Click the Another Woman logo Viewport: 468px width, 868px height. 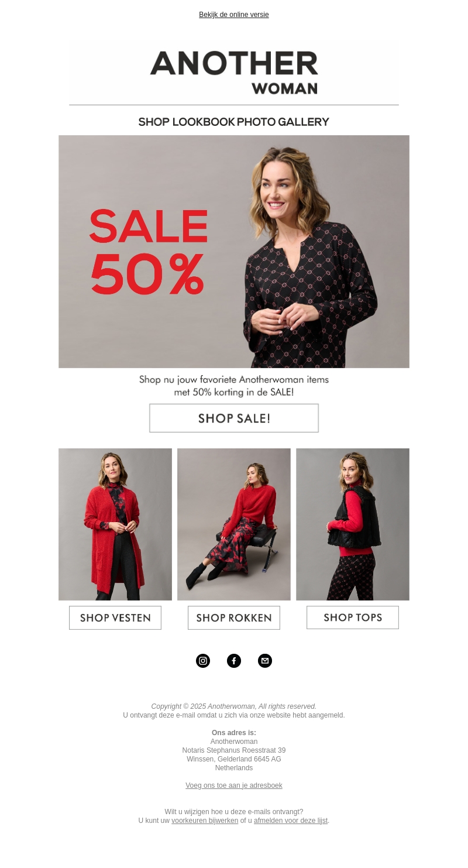click(234, 73)
